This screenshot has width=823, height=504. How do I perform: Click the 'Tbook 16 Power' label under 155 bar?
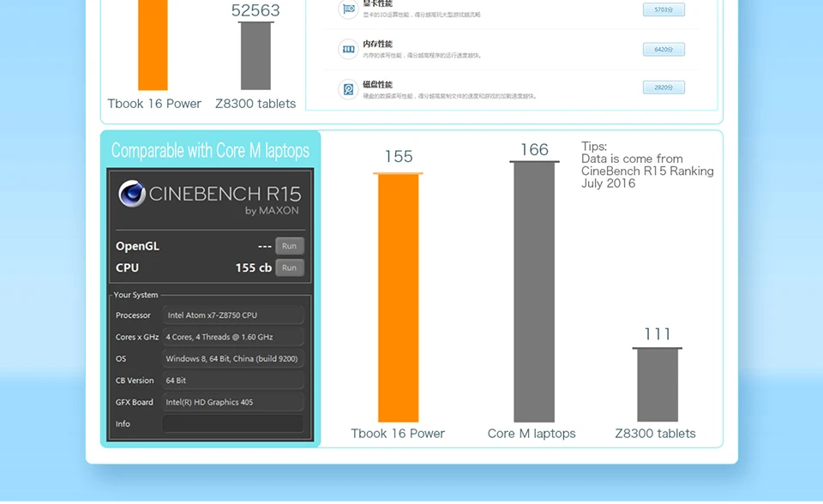(x=398, y=434)
